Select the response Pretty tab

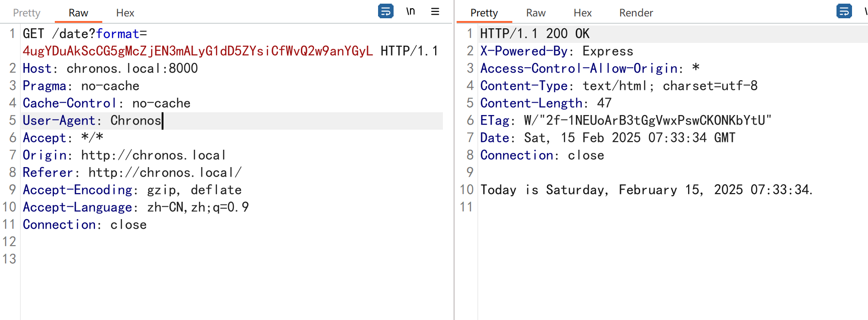[x=484, y=13]
